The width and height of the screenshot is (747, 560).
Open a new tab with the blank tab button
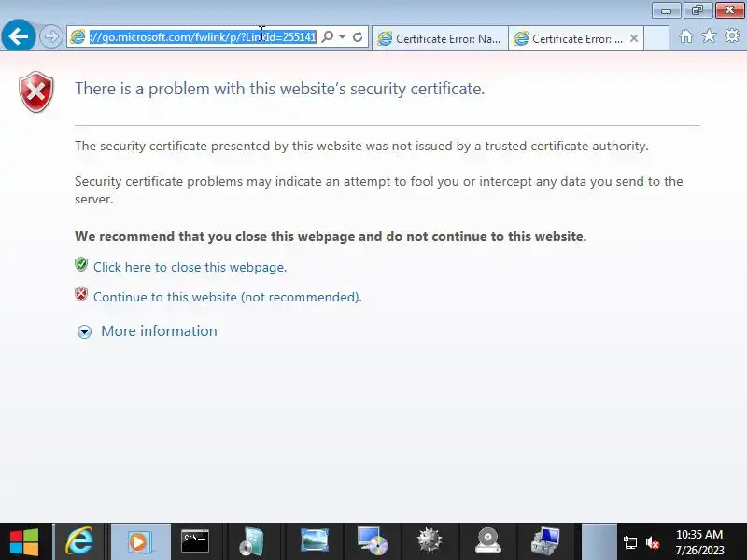point(656,38)
